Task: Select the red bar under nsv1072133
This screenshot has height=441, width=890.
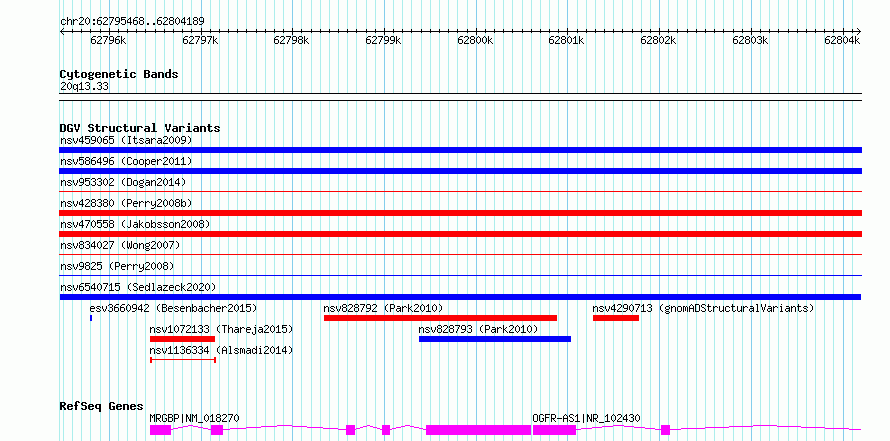Action: point(182,339)
